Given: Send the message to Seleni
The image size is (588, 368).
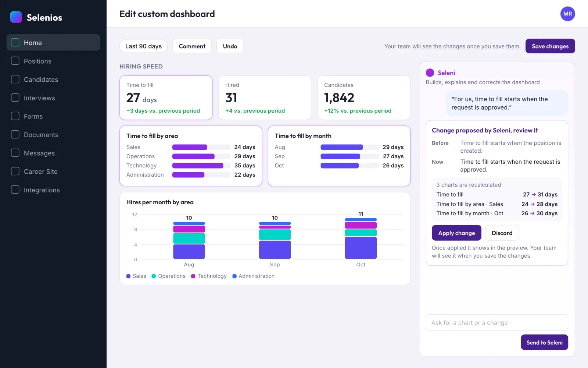Looking at the screenshot, I should pos(544,342).
